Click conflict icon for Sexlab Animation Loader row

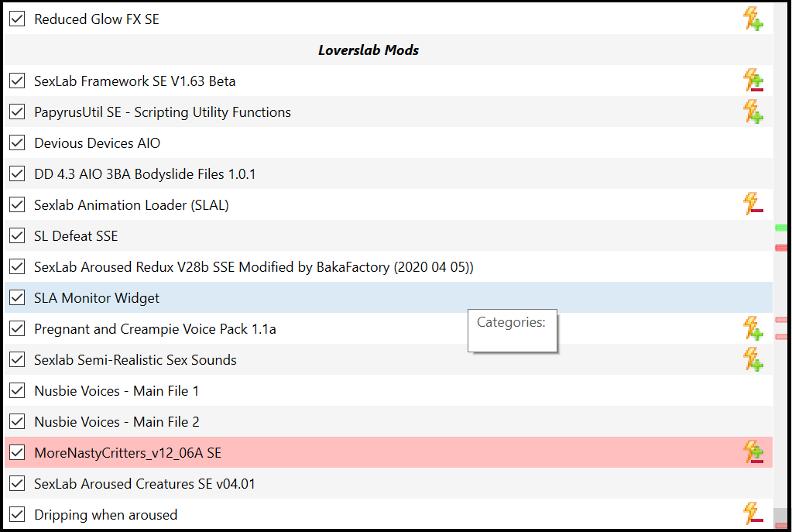coord(753,204)
